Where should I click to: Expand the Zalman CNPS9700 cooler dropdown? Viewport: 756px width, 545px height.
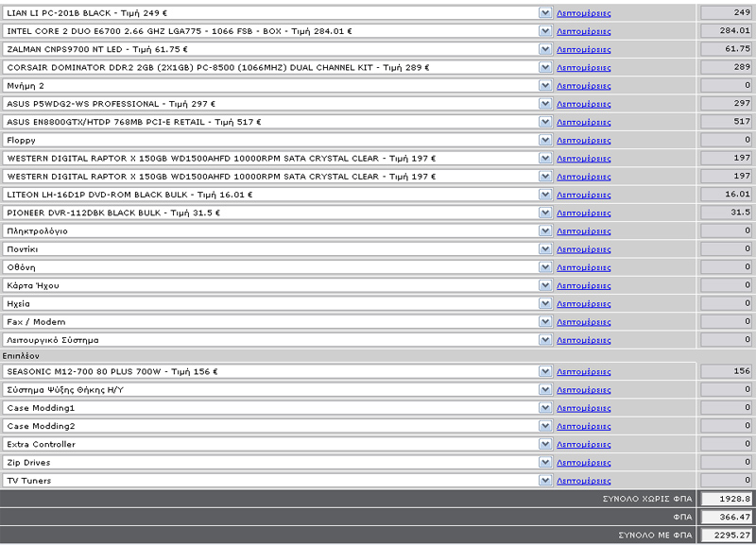click(545, 49)
